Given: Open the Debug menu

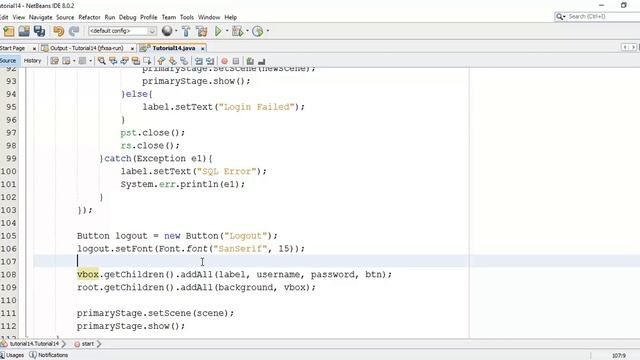Looking at the screenshot, I should 127,17.
